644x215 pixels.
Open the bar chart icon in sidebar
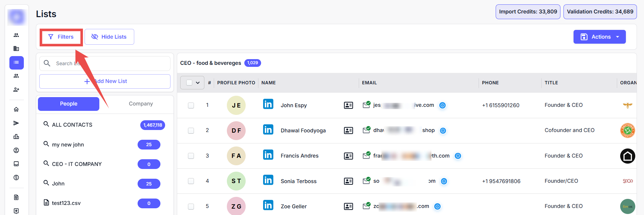coord(16,137)
